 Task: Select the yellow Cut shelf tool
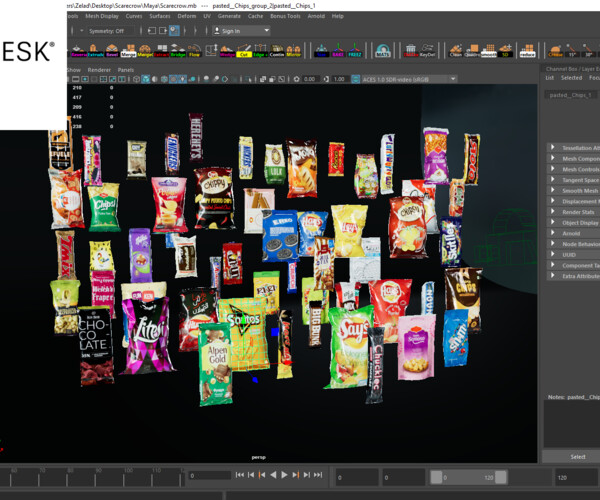click(243, 50)
